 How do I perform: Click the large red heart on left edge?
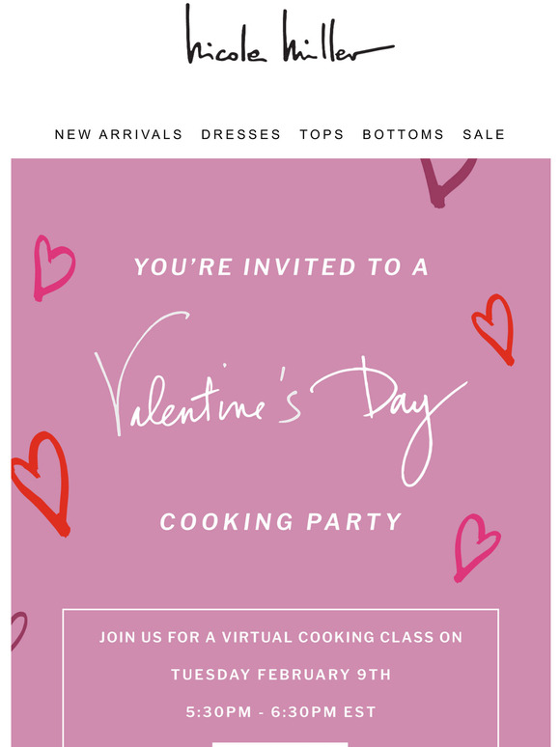pyautogui.click(x=42, y=484)
